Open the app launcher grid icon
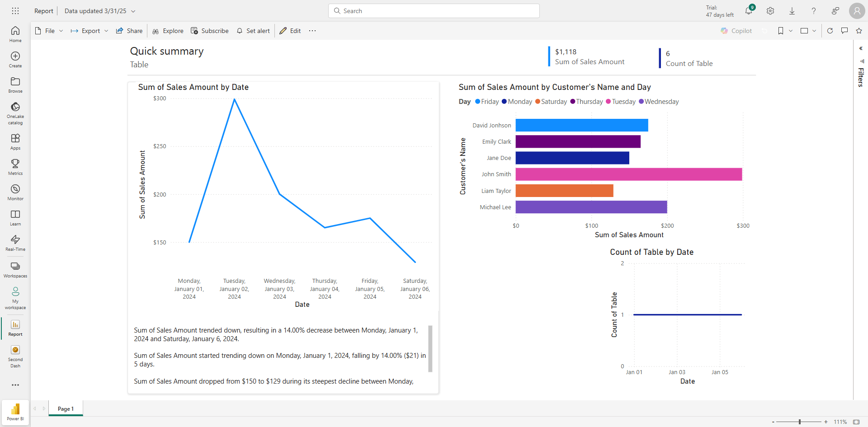The width and height of the screenshot is (868, 427). pyautogui.click(x=15, y=11)
